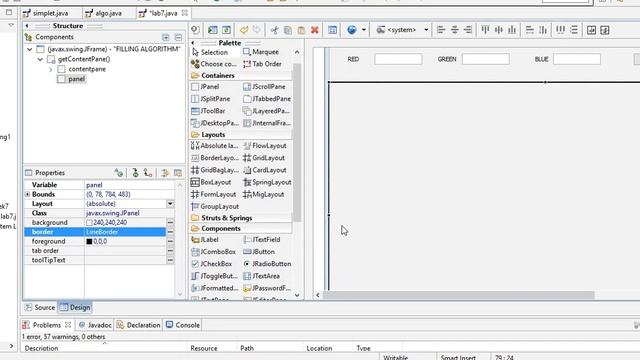Click the Align top edges icon
This screenshot has height=360, width=640.
click(x=485, y=30)
